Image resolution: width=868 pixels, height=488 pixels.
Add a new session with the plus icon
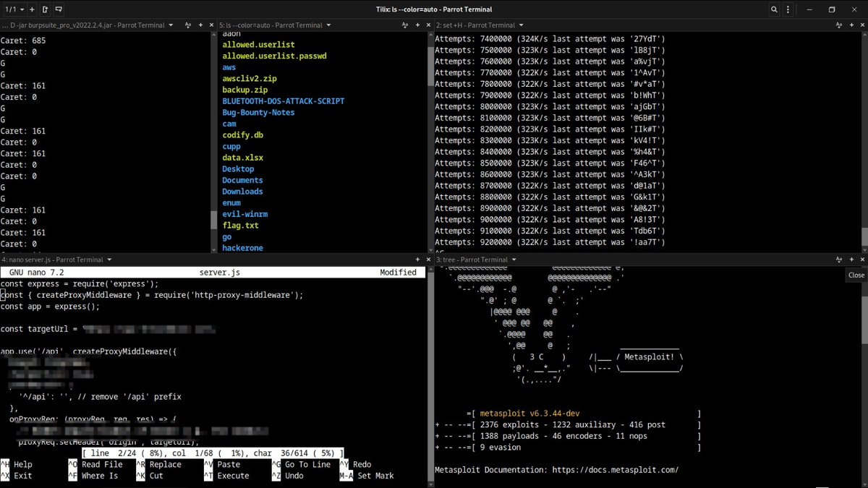(32, 9)
